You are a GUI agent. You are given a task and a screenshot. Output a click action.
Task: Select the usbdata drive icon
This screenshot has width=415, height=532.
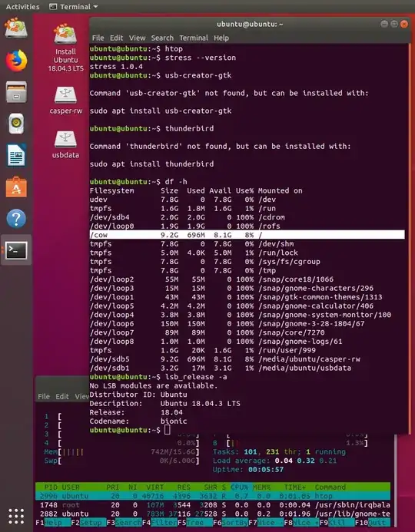65,144
